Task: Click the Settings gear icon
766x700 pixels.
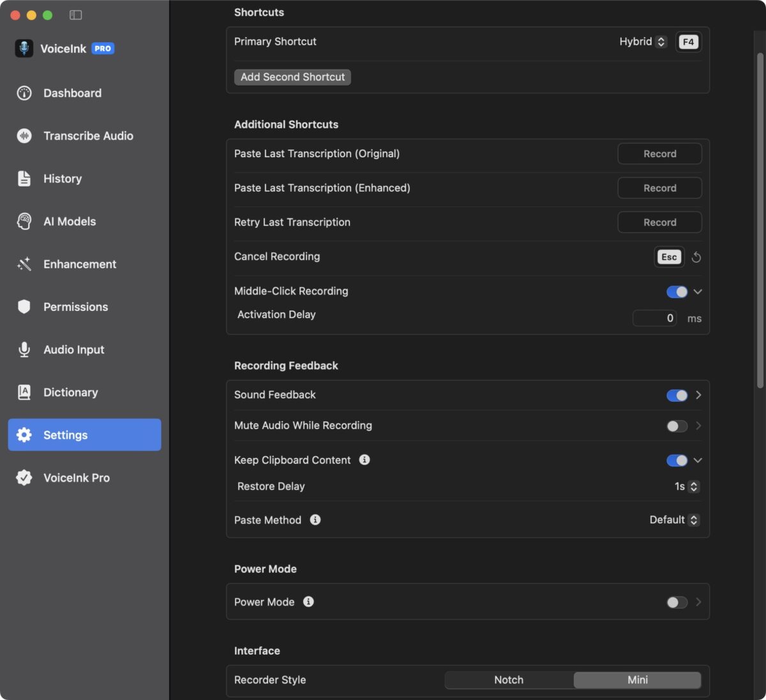Action: point(24,435)
